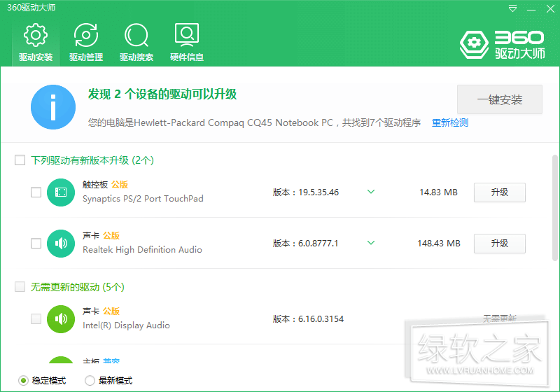Select the 最新模式 radio button
This screenshot has height=392, width=560.
coord(90,381)
